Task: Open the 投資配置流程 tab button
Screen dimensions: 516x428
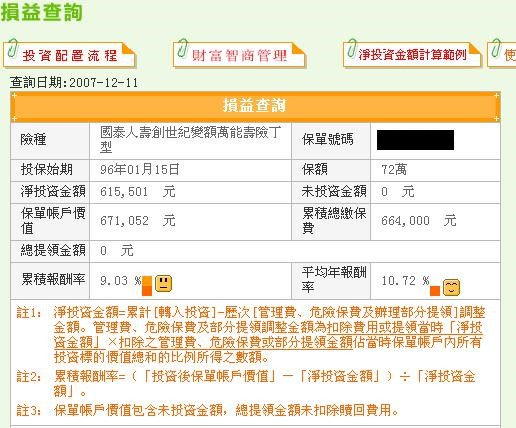Action: pyautogui.click(x=69, y=54)
